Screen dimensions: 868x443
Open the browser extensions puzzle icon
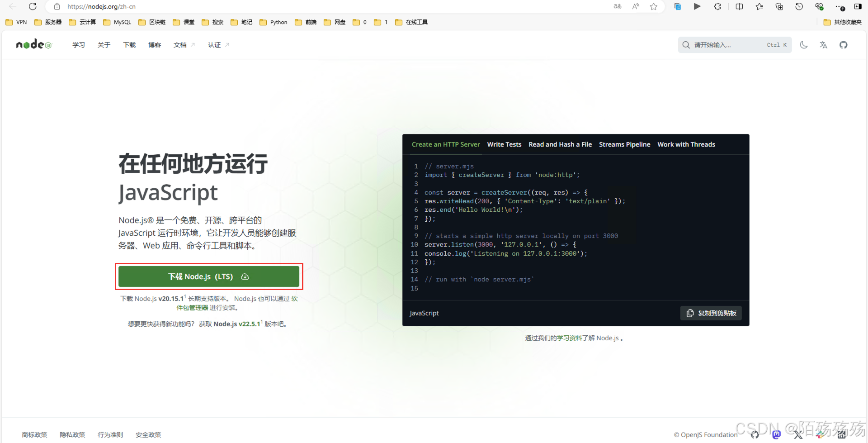717,6
